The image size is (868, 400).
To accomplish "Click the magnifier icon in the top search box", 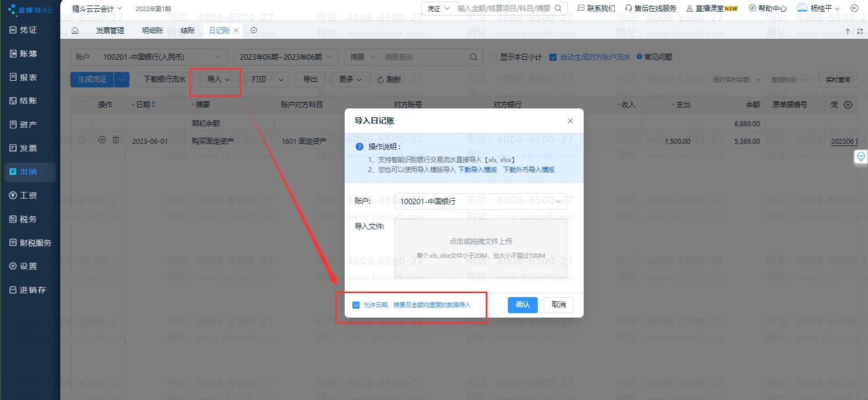I will tap(558, 8).
